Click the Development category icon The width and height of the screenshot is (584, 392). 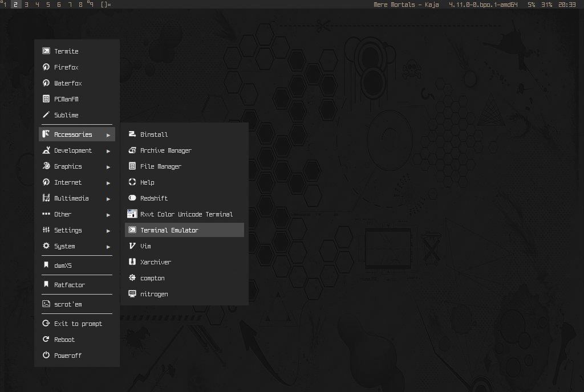point(46,150)
